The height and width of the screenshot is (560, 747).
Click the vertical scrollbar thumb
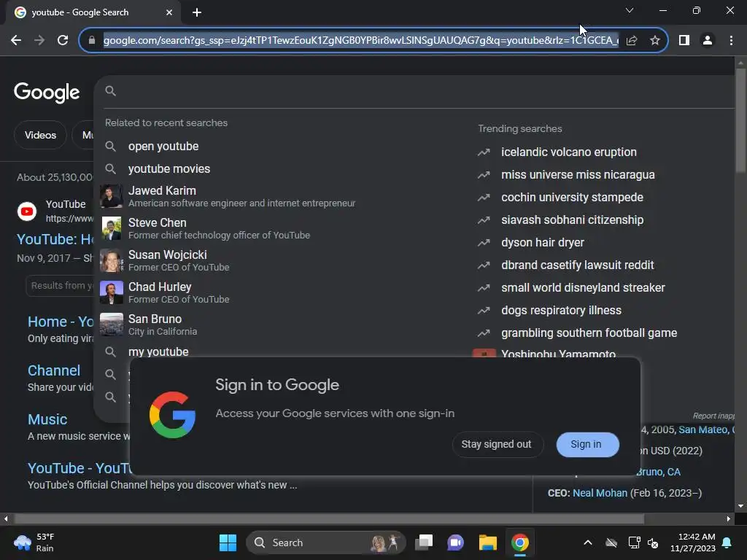[x=740, y=120]
